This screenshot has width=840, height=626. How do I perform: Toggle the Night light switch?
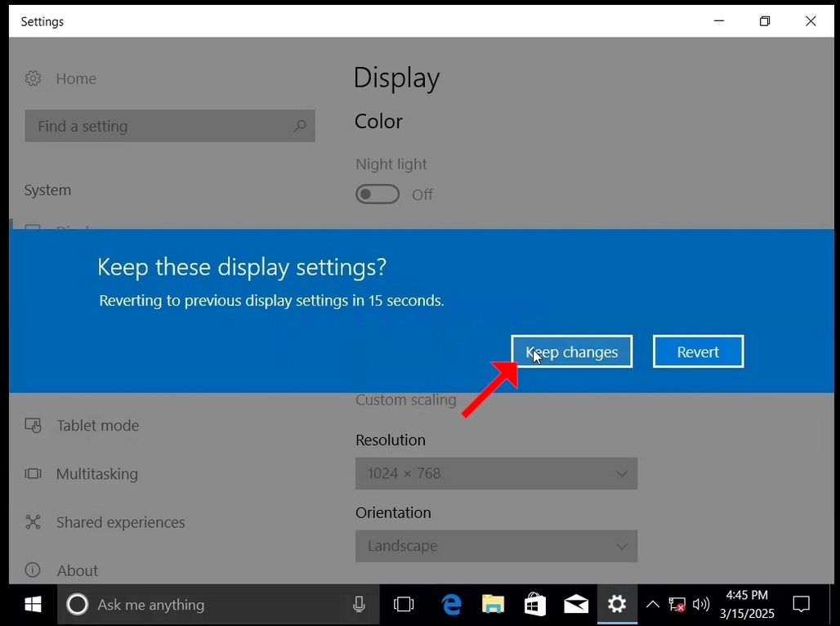click(378, 194)
